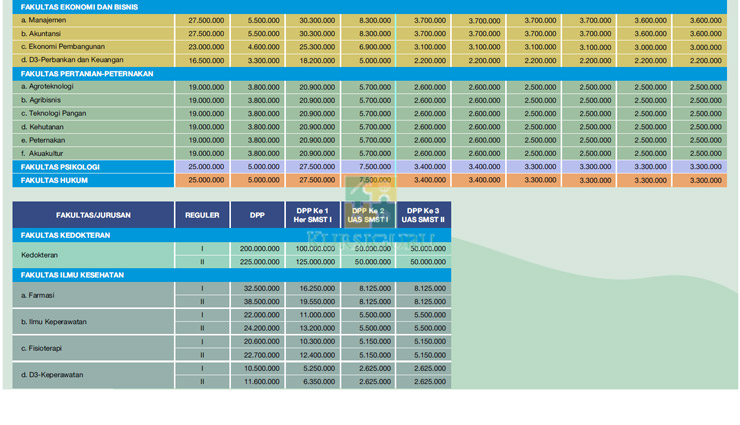Viewport: 740px width, 425px height.
Task: Select the 125.000.000 cell
Action: click(x=315, y=262)
